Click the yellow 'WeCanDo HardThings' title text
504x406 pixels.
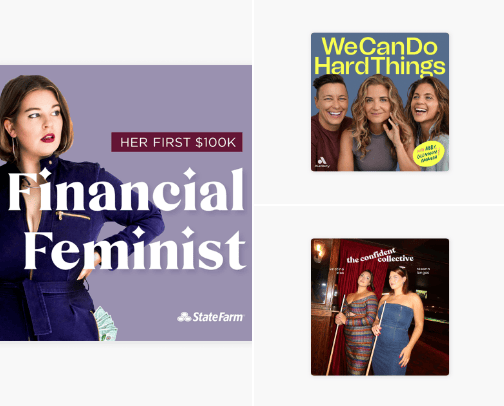[x=380, y=56]
